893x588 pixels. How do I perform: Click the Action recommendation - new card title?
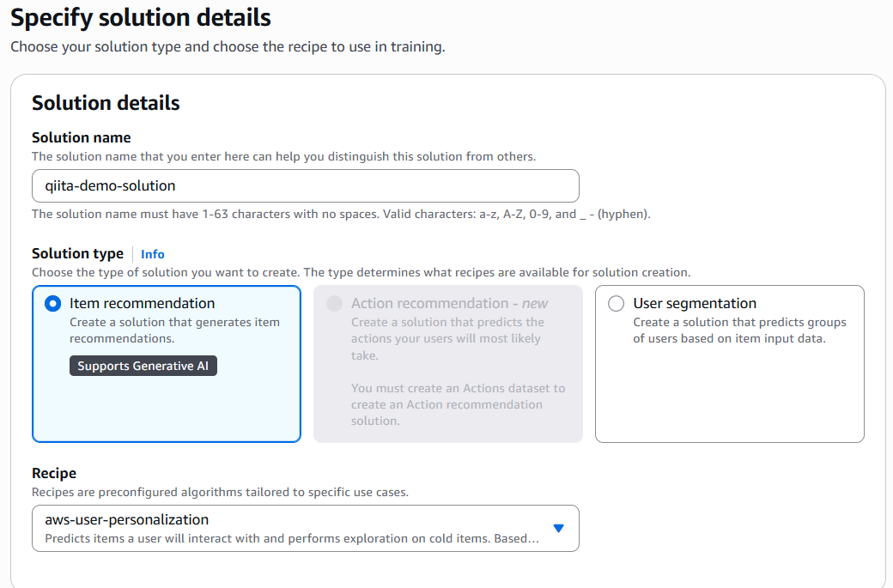[449, 303]
